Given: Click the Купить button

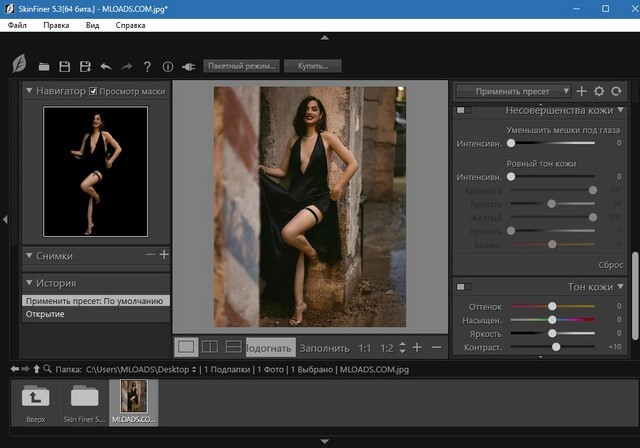Looking at the screenshot, I should (313, 66).
